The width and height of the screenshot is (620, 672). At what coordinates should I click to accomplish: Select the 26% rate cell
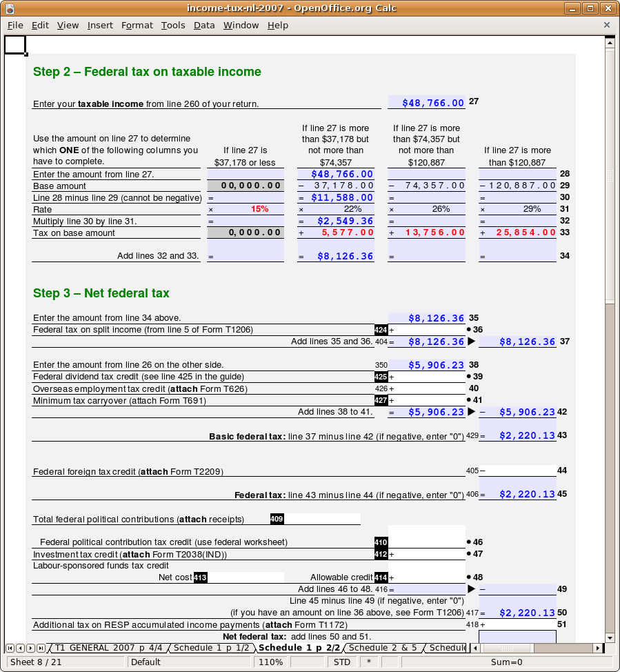426,209
